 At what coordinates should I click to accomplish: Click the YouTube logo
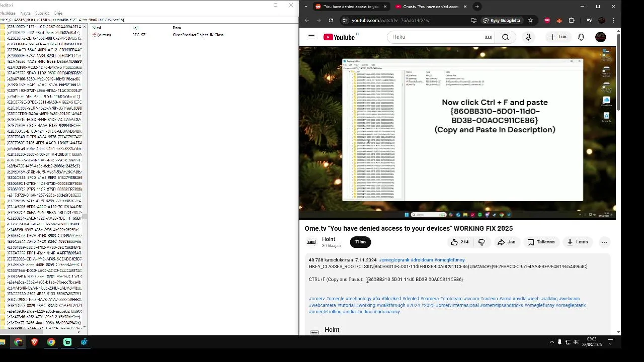point(340,37)
